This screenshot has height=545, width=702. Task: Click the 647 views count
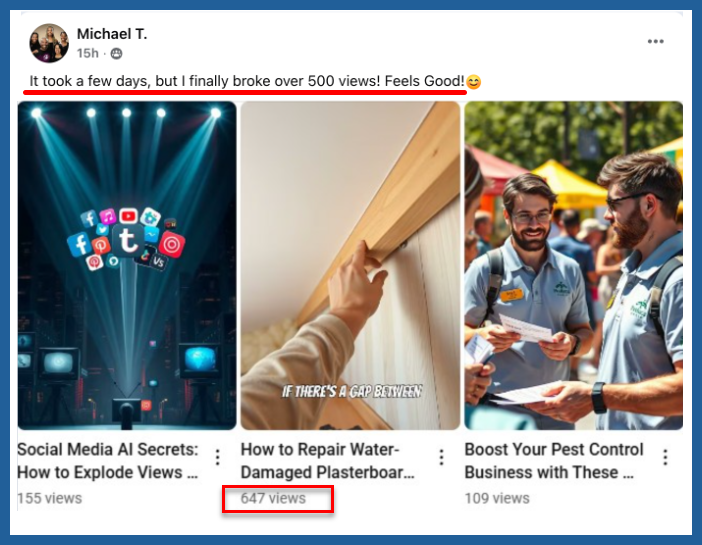[273, 498]
